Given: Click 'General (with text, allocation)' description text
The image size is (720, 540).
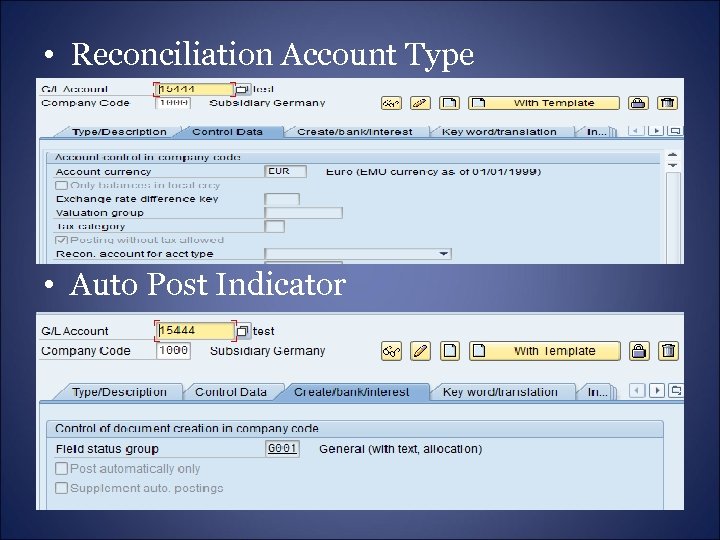Looking at the screenshot, I should click(x=400, y=449).
